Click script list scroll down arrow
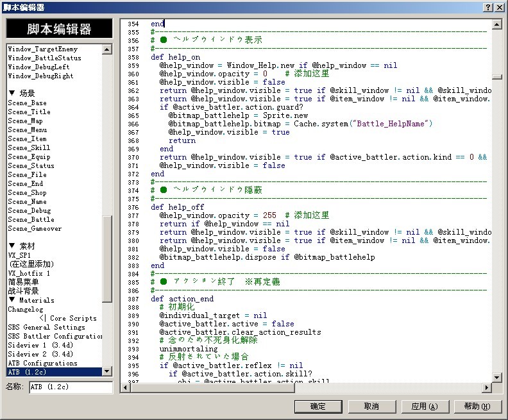Viewport: 508px width, 420px height. pyautogui.click(x=106, y=371)
